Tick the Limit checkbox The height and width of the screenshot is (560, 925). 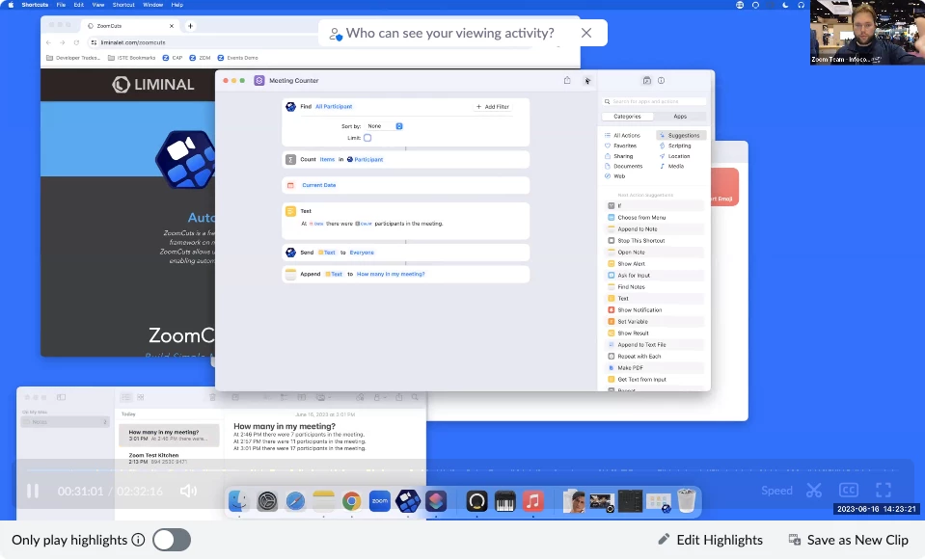pos(367,138)
